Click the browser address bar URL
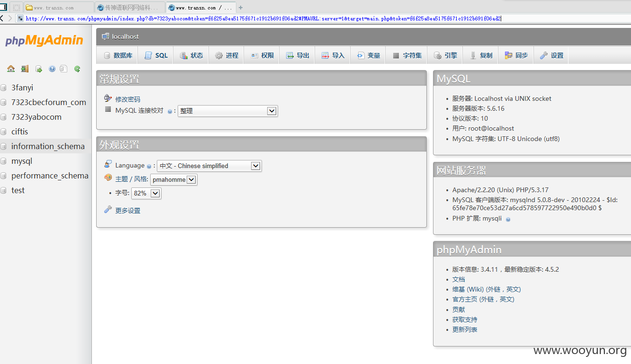The height and width of the screenshot is (364, 631). pyautogui.click(x=263, y=19)
